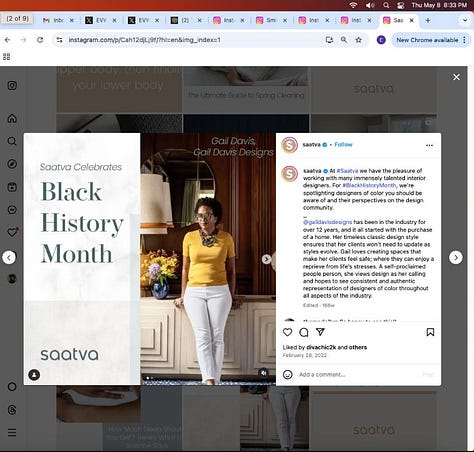Toggle the video sound mute icon
This screenshot has width=474, height=452.
pyautogui.click(x=263, y=373)
